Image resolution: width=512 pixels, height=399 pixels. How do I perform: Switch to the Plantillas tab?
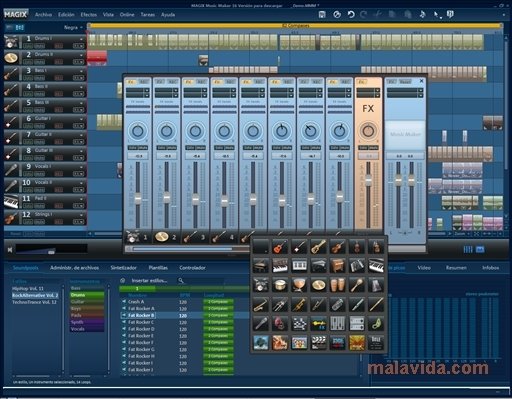coord(158,268)
